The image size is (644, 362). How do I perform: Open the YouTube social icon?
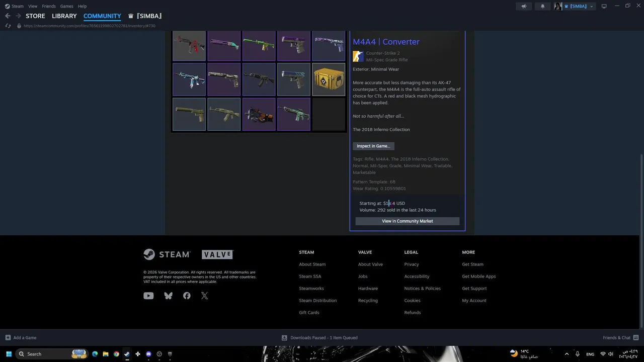148,296
